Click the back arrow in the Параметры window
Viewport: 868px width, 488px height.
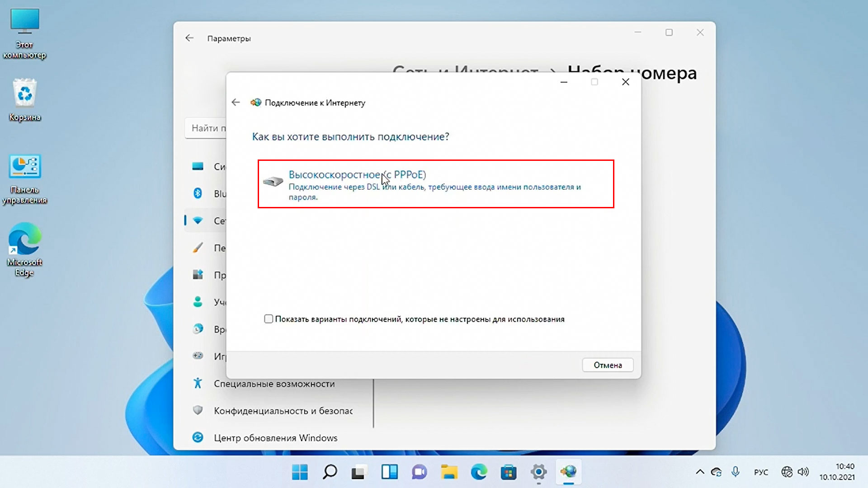pos(189,38)
